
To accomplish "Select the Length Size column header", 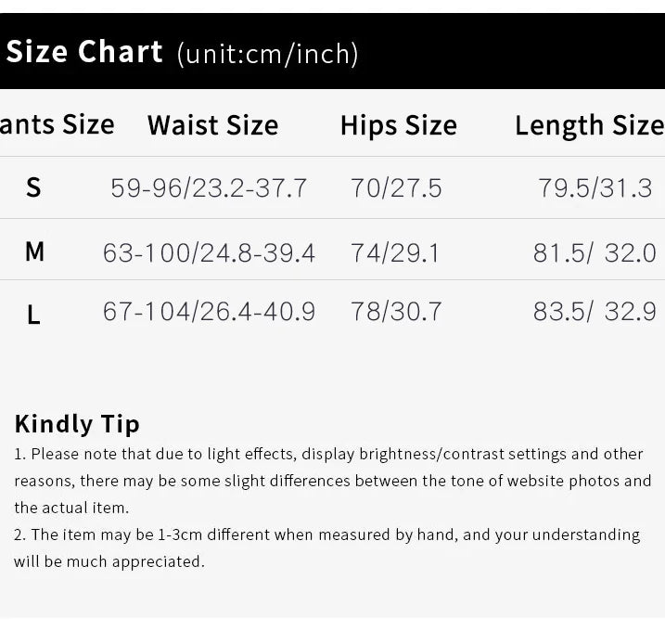I will tap(589, 125).
